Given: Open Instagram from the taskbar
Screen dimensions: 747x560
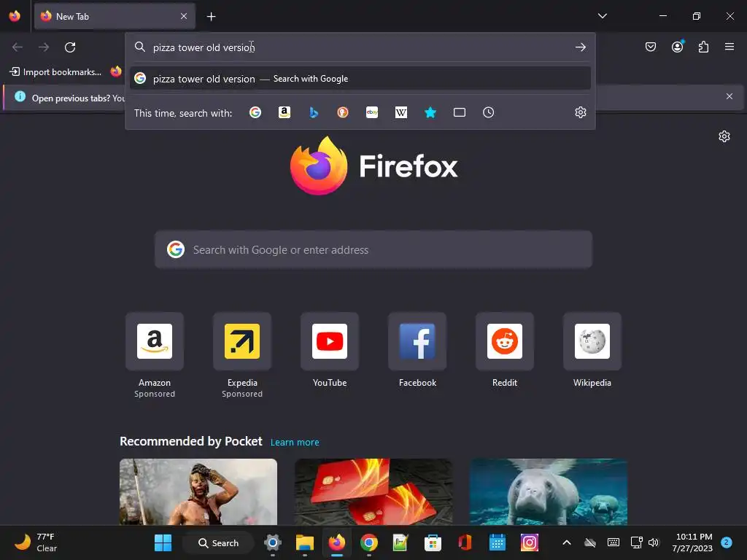Looking at the screenshot, I should [x=529, y=542].
